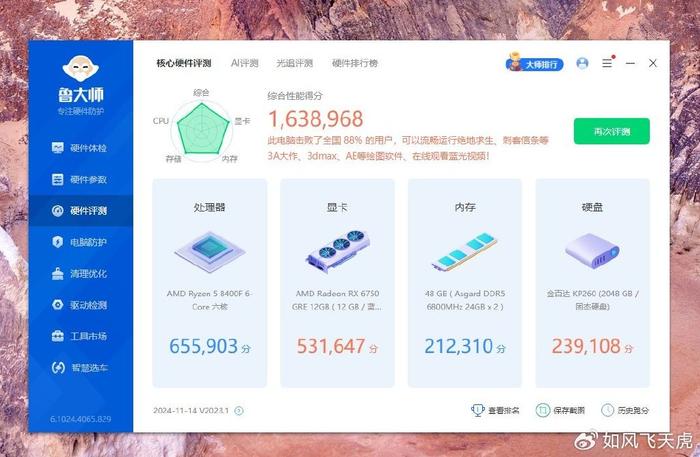
Task: Click the pentagon radar performance chart
Action: (x=202, y=129)
